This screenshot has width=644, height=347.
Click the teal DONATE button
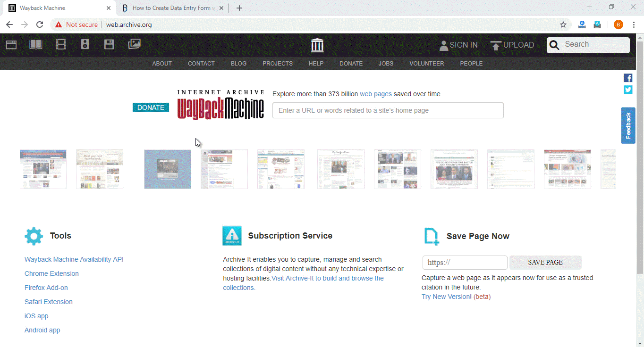pyautogui.click(x=151, y=107)
